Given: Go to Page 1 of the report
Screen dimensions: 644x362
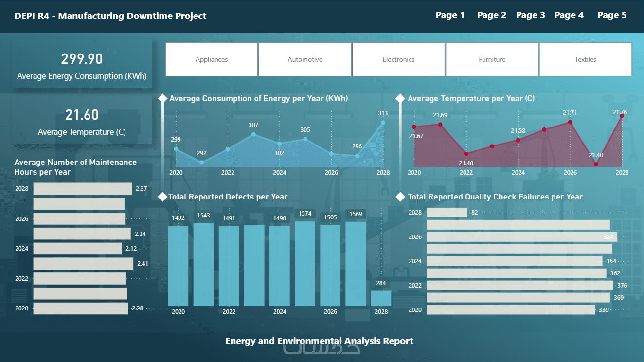Looking at the screenshot, I should 450,15.
